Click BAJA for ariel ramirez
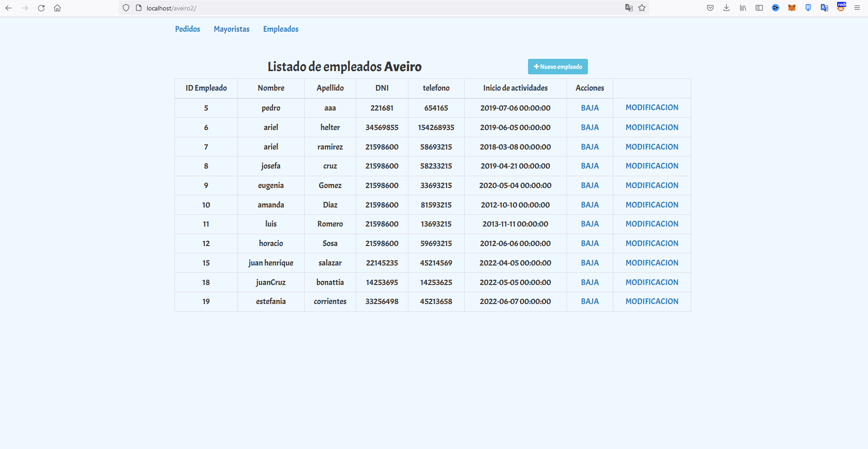The height and width of the screenshot is (449, 868). tap(590, 147)
